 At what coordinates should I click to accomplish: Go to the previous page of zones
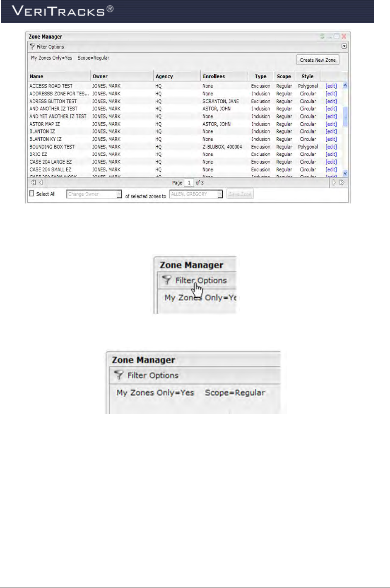pyautogui.click(x=41, y=182)
